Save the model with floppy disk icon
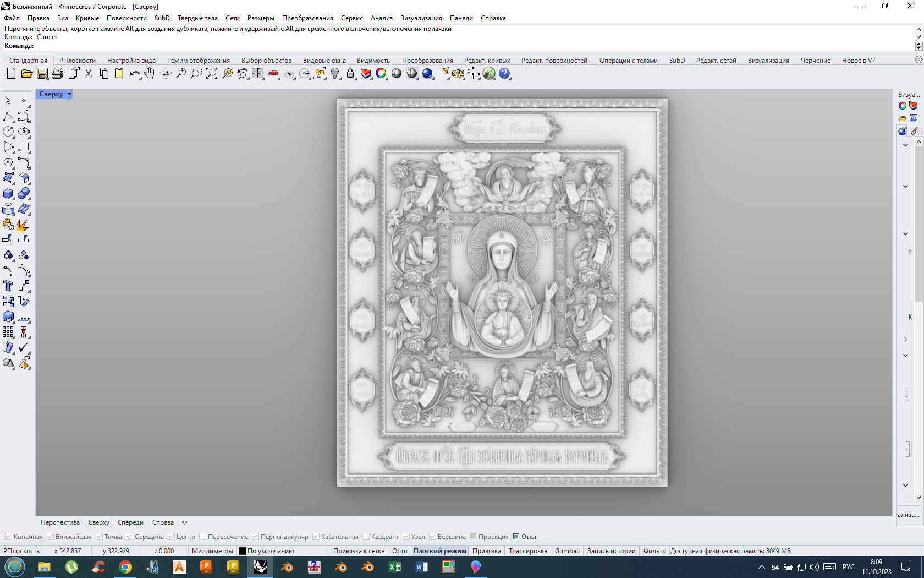Viewport: 924px width, 578px height. pos(42,73)
